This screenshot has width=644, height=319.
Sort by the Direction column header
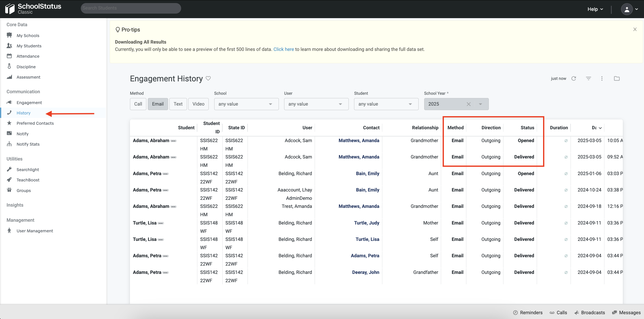(491, 127)
